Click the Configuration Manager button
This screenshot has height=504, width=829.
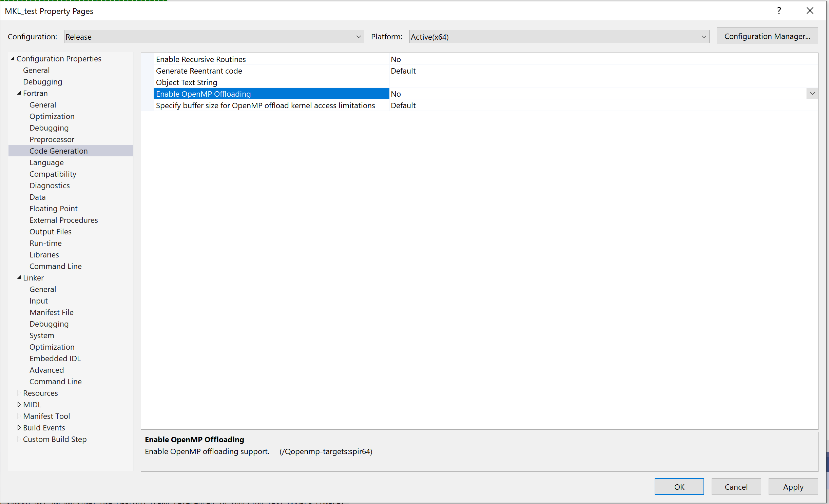click(767, 36)
